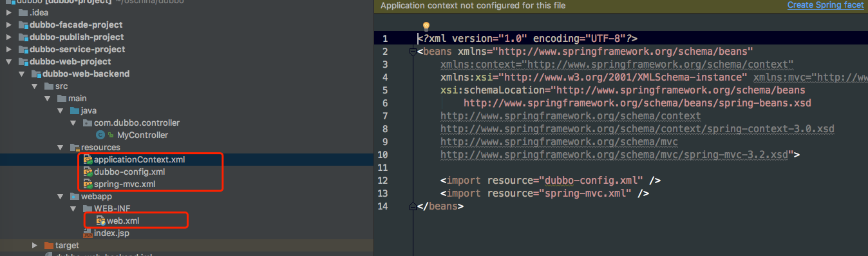Click the web.xml file icon

(x=100, y=221)
